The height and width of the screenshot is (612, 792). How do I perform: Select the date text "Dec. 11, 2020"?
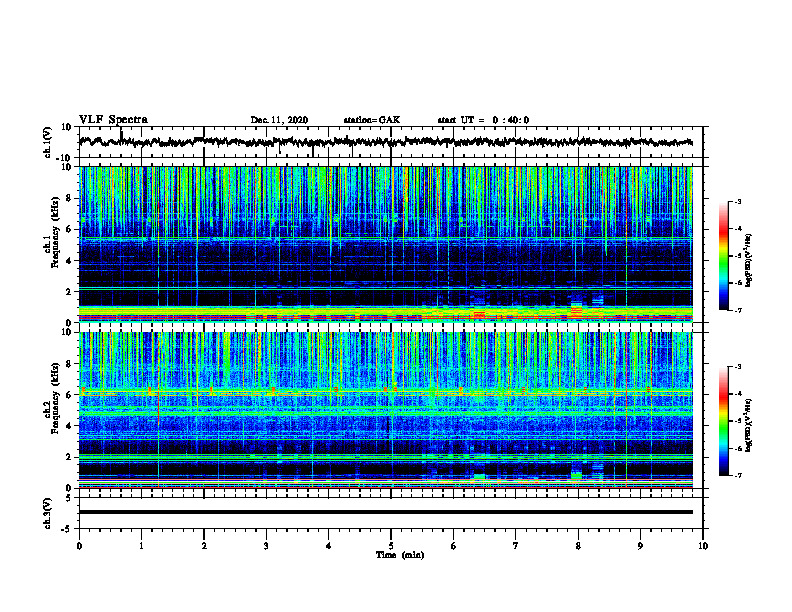[x=279, y=120]
